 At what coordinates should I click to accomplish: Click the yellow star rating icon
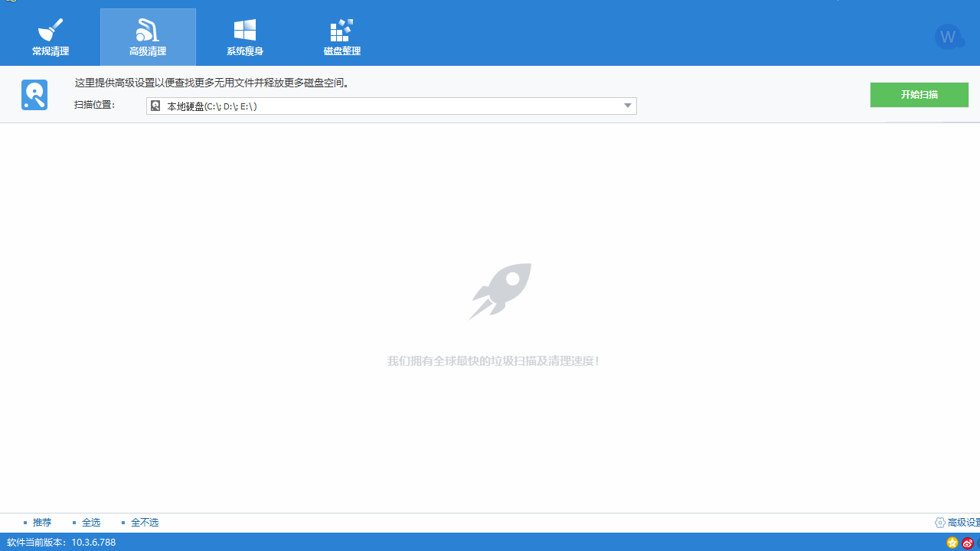[x=952, y=543]
